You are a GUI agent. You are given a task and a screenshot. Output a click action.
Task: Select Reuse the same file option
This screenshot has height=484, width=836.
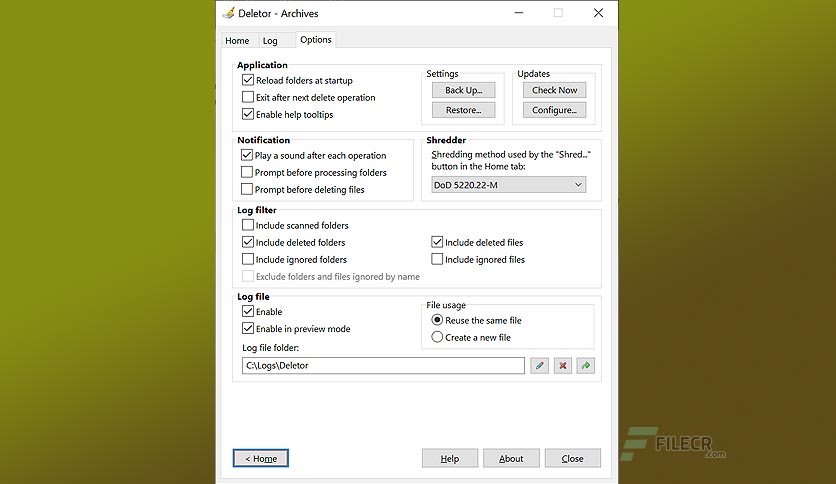click(x=437, y=320)
